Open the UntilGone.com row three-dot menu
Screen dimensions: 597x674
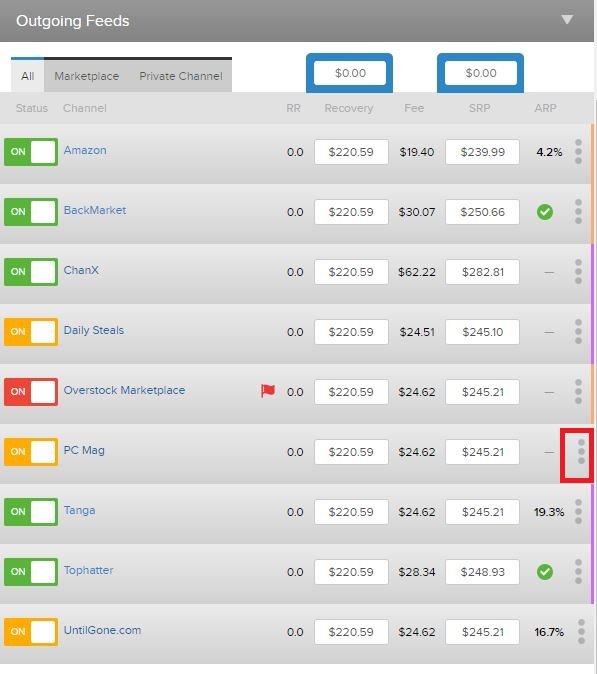click(x=581, y=631)
